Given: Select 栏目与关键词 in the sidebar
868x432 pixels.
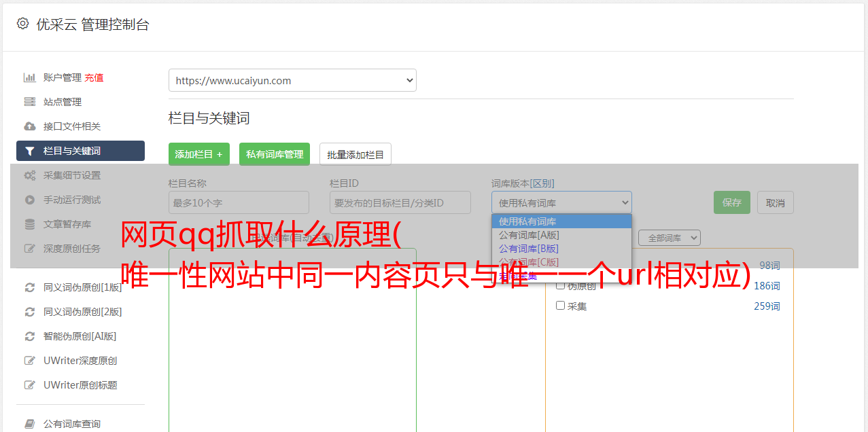Looking at the screenshot, I should point(80,151).
